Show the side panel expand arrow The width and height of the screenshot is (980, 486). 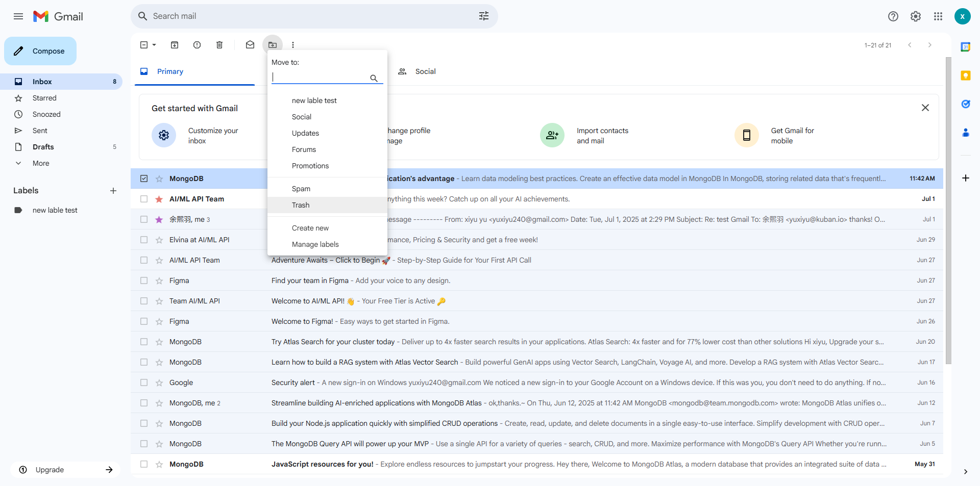tap(965, 472)
